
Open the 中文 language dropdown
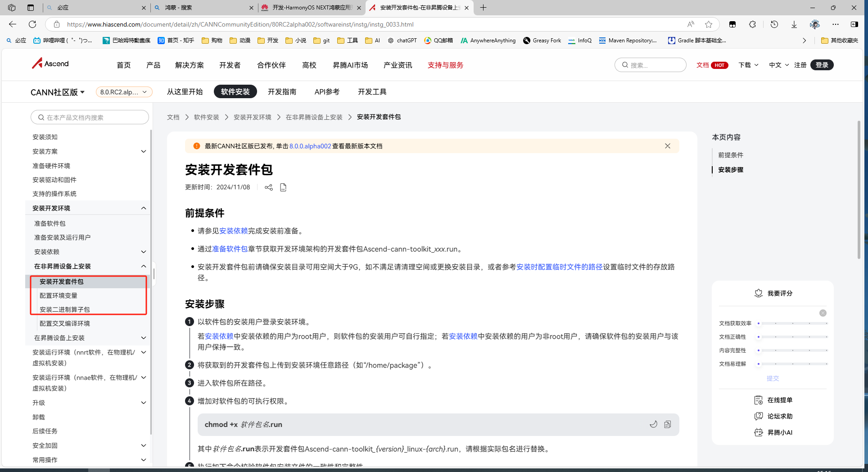click(x=779, y=65)
